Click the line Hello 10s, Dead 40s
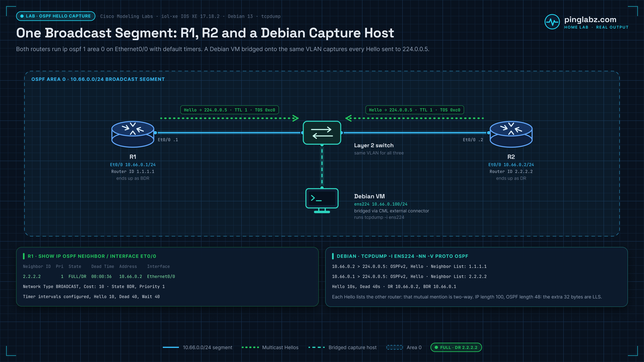 click(x=394, y=287)
